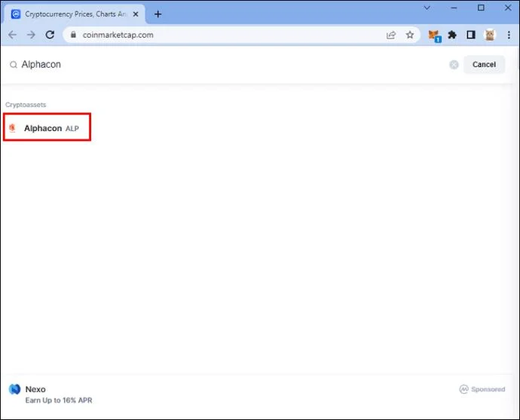Bookmark this tab with star icon
Image resolution: width=520 pixels, height=420 pixels.
point(410,35)
